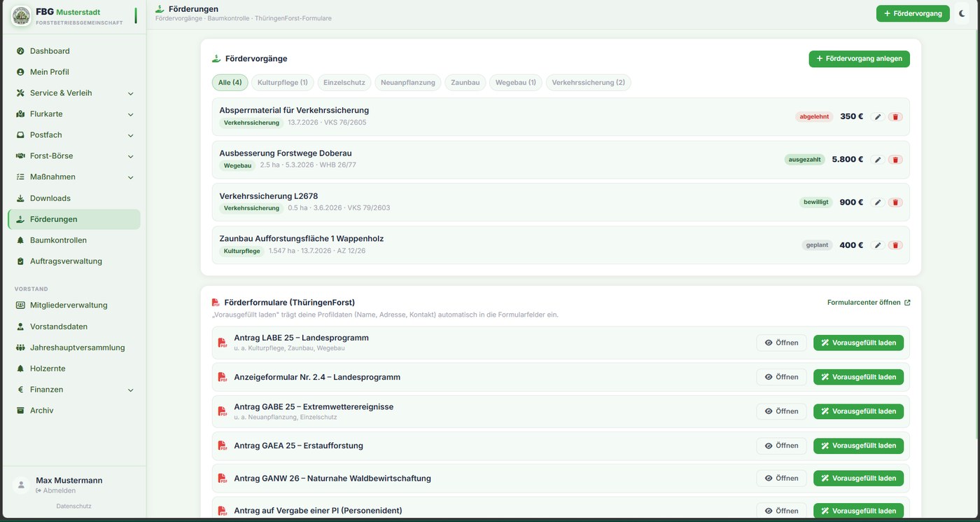
Task: Edit the Verkehrssicherung L2678 entry
Action: click(x=878, y=202)
